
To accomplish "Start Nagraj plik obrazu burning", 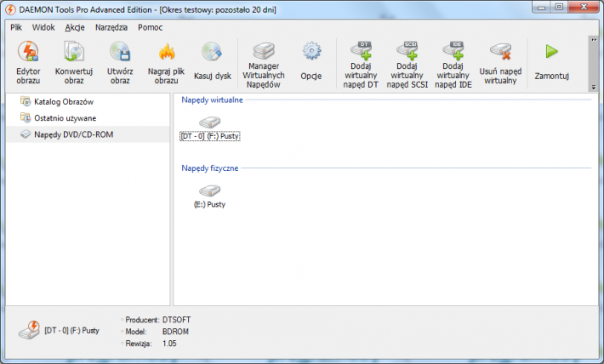I will 167,63.
